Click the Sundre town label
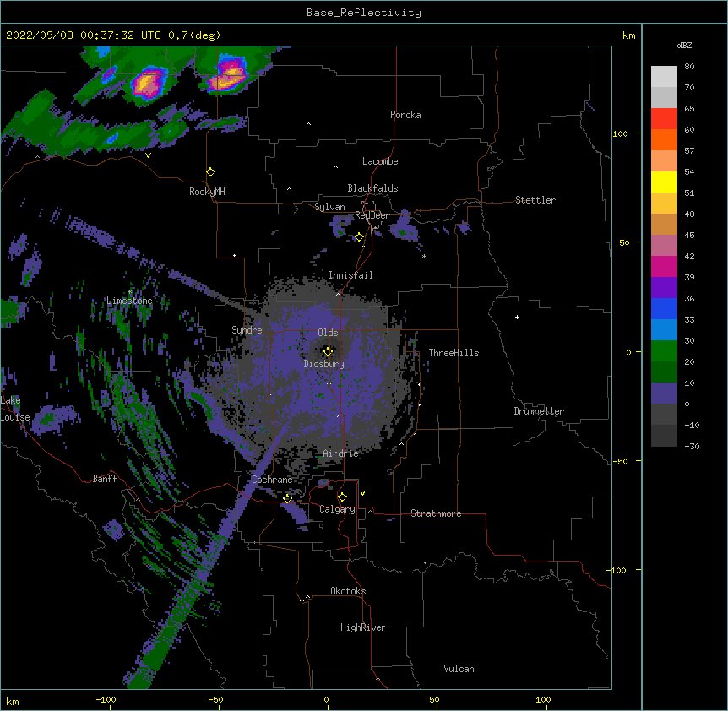Image resolution: width=728 pixels, height=711 pixels. tap(247, 330)
